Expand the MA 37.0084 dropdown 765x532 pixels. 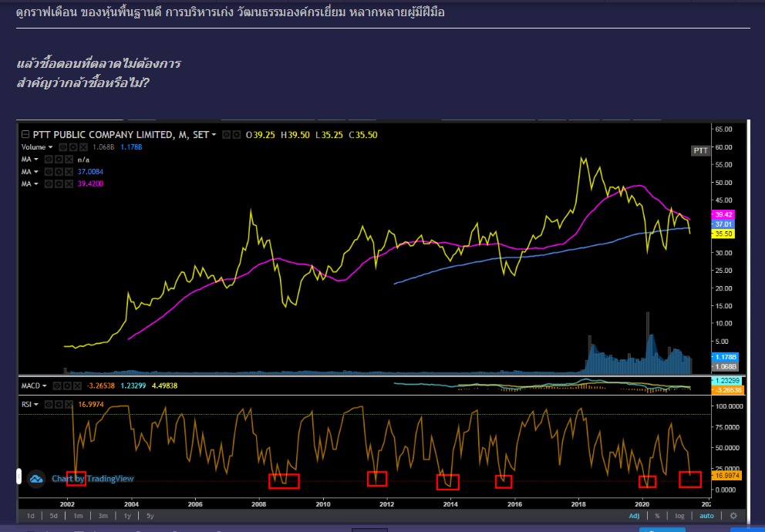[x=36, y=172]
